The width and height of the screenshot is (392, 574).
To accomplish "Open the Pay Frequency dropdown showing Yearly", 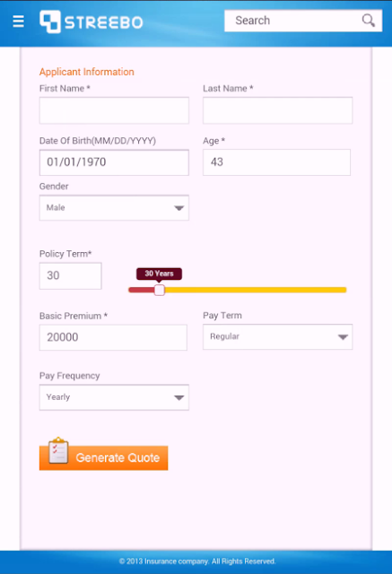I will (x=114, y=397).
